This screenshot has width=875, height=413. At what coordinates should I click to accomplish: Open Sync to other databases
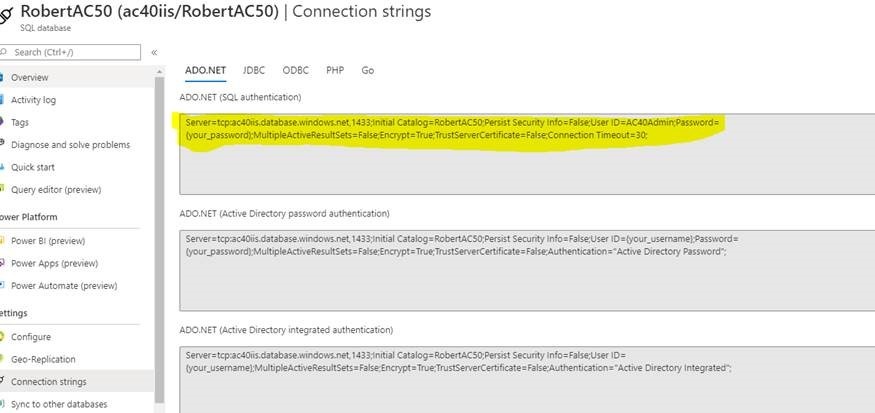(59, 404)
